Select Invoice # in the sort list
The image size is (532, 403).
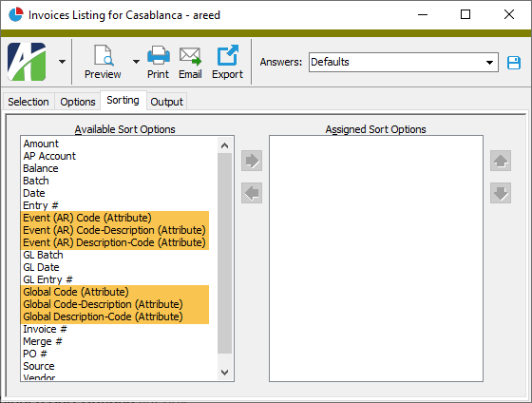tap(45, 329)
